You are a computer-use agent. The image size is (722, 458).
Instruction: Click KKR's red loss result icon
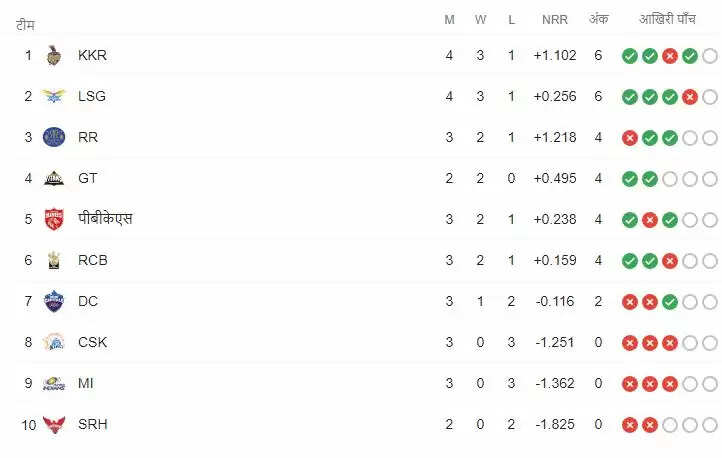coord(669,56)
